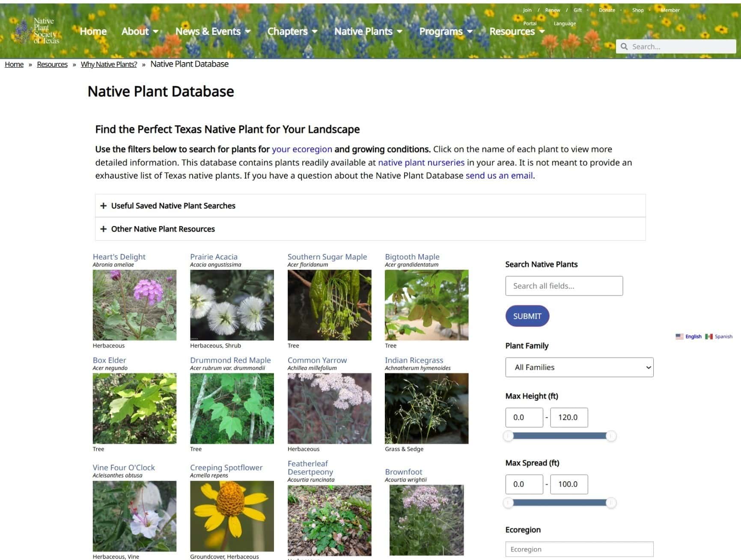Click the SUBMIT button
The height and width of the screenshot is (560, 741).
pyautogui.click(x=527, y=316)
